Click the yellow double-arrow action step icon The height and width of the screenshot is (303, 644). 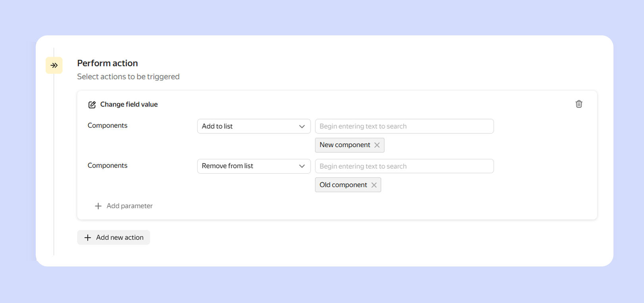click(54, 66)
